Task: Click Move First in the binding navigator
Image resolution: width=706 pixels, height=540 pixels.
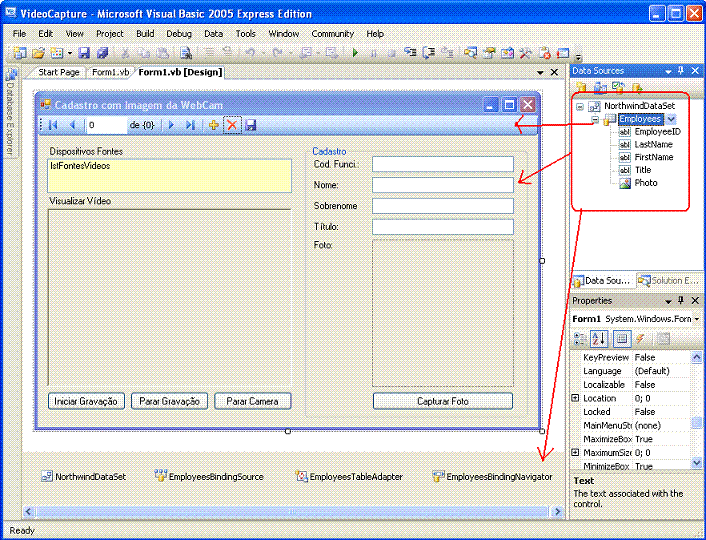Action: coord(53,125)
